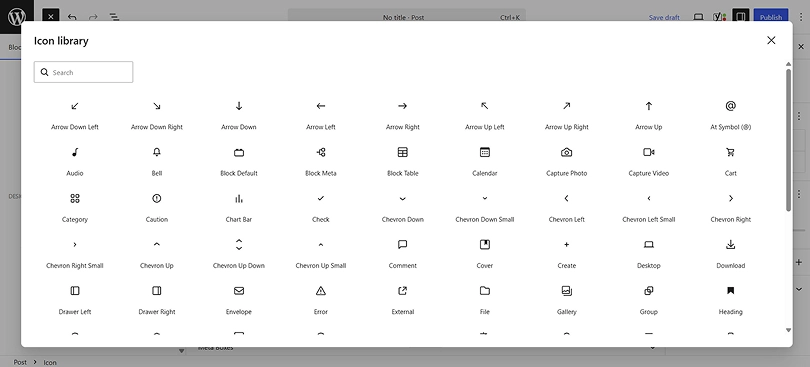Choose the Chevron Left Small icon
810x367 pixels.
point(649,198)
